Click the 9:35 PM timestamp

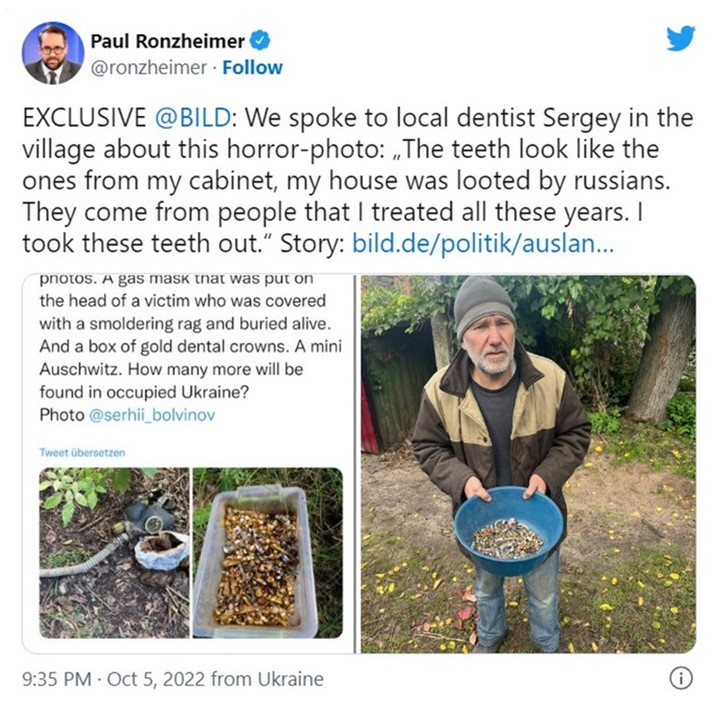pos(57,679)
